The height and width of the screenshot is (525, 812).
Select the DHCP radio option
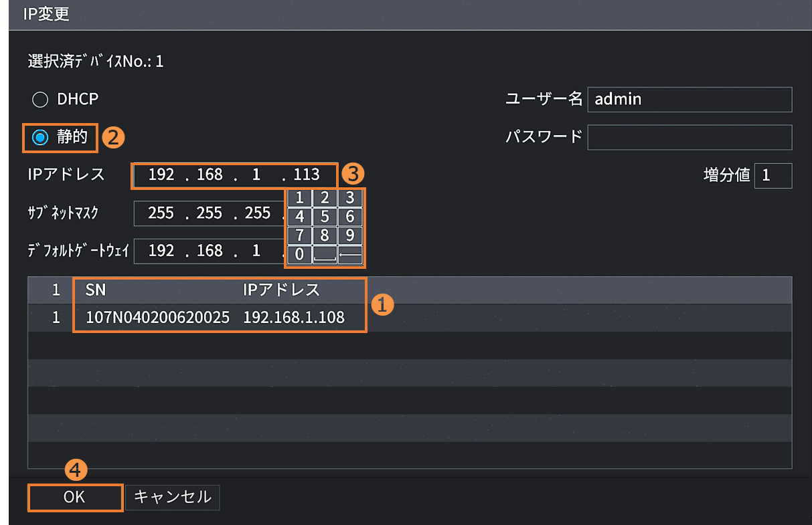coord(41,100)
